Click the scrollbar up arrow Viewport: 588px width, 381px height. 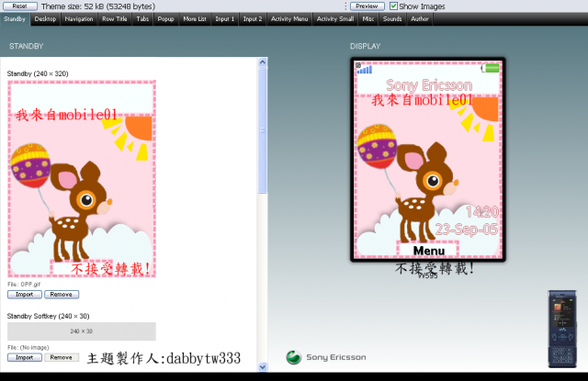263,62
